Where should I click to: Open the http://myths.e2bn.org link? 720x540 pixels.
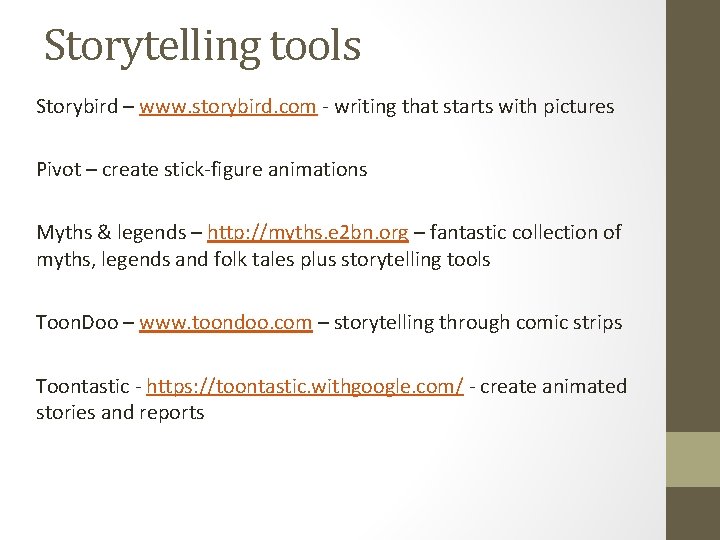pyautogui.click(x=308, y=232)
